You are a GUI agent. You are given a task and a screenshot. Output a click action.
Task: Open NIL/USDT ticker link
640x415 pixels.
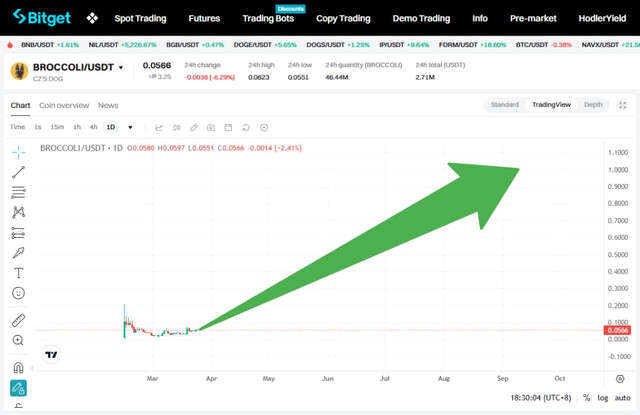(122, 45)
